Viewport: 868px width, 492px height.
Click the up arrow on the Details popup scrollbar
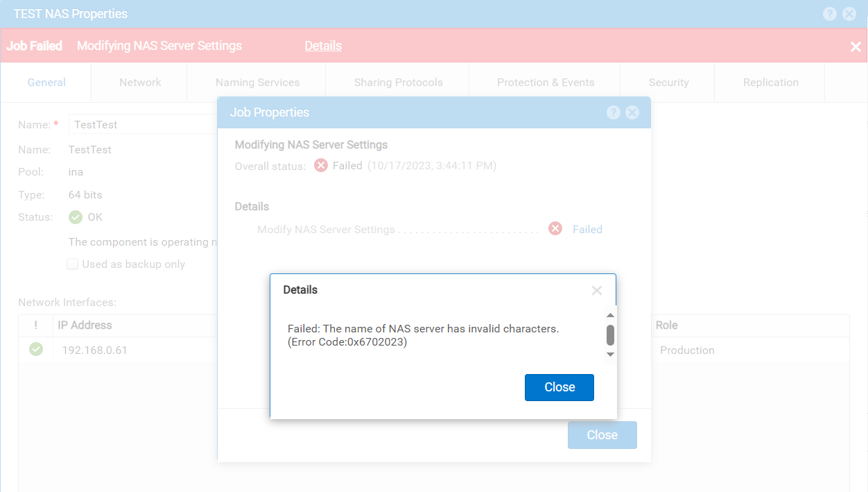610,314
